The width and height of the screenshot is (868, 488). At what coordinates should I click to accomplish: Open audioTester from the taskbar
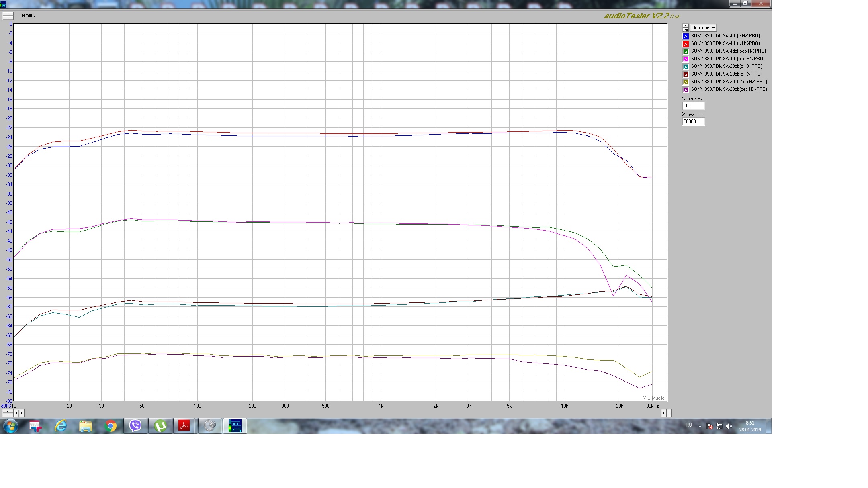(235, 426)
